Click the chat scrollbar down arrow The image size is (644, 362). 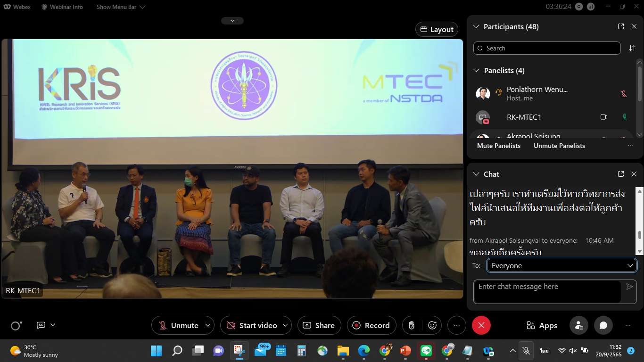640,251
